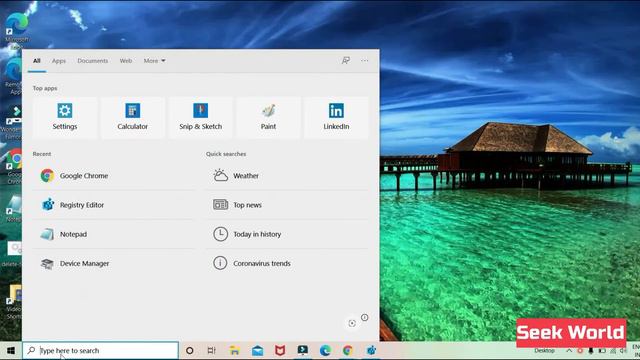The width and height of the screenshot is (640, 360).
Task: Run the Weather quick search
Action: click(287, 176)
